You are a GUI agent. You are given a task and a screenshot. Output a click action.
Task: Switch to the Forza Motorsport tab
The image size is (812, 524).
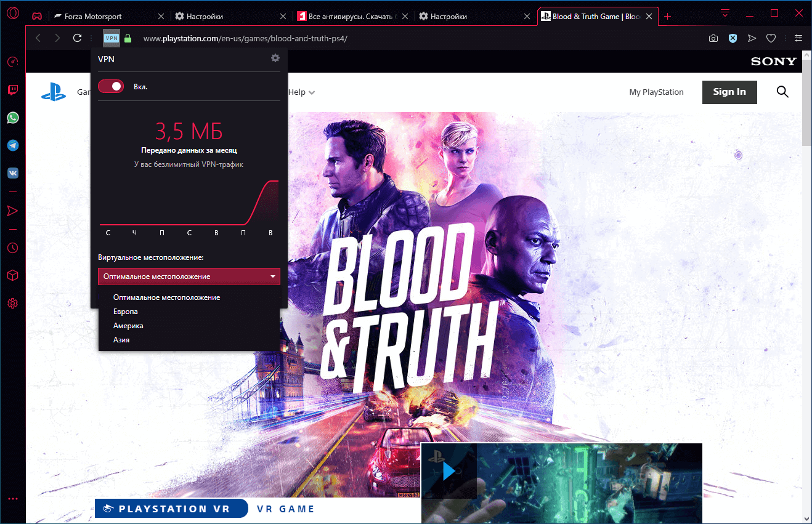108,17
